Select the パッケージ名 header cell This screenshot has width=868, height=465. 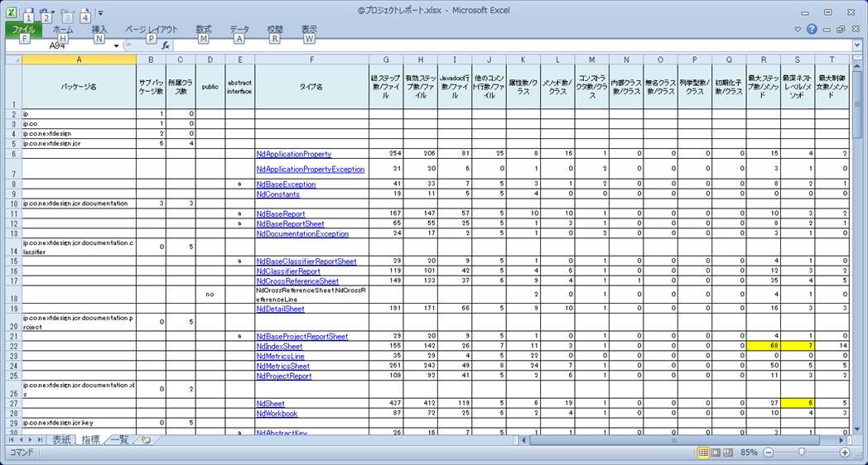coord(80,87)
